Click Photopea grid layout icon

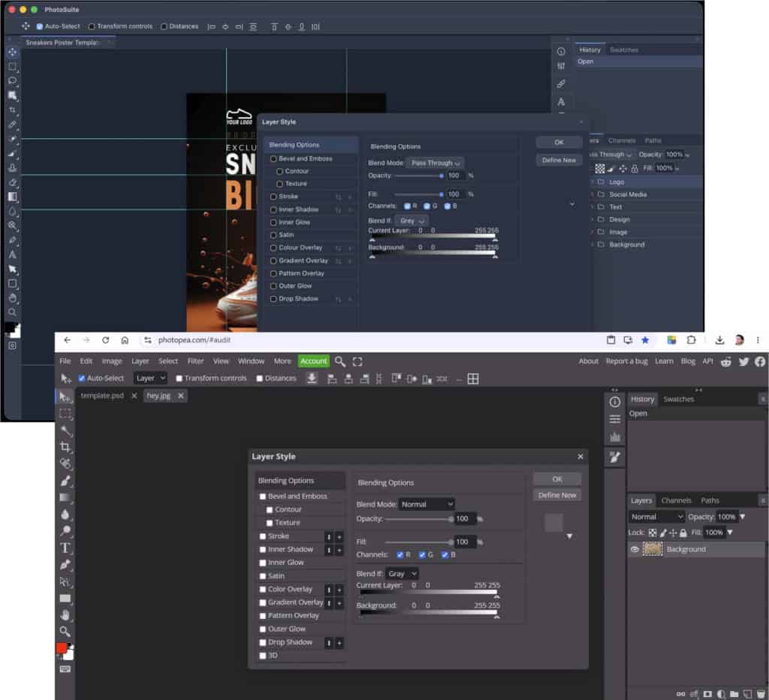click(x=473, y=379)
